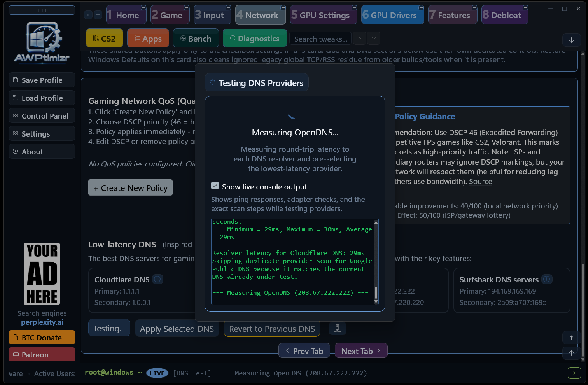Go to Prev Tab
This screenshot has height=385, width=588.
[304, 350]
